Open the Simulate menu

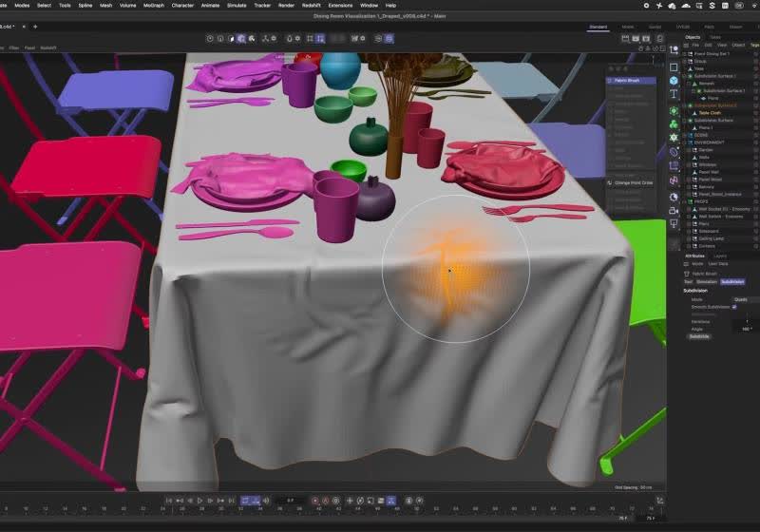(237, 6)
